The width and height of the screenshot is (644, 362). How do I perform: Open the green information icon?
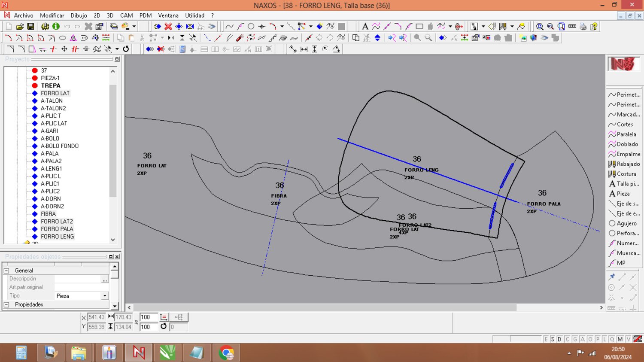56,27
